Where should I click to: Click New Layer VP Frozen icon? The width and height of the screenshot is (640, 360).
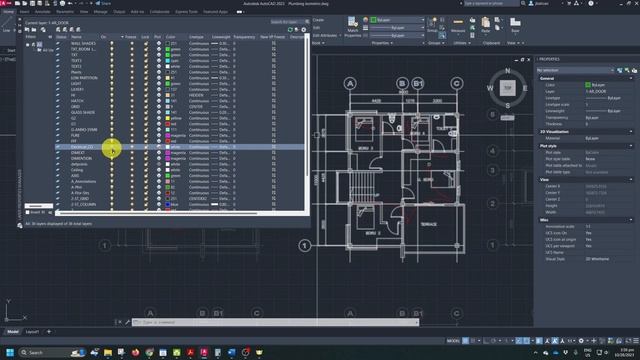pos(64,29)
